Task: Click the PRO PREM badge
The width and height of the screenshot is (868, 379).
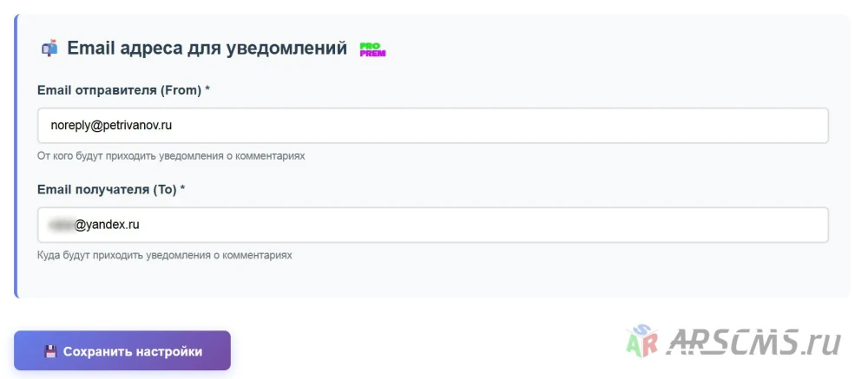Action: click(372, 49)
